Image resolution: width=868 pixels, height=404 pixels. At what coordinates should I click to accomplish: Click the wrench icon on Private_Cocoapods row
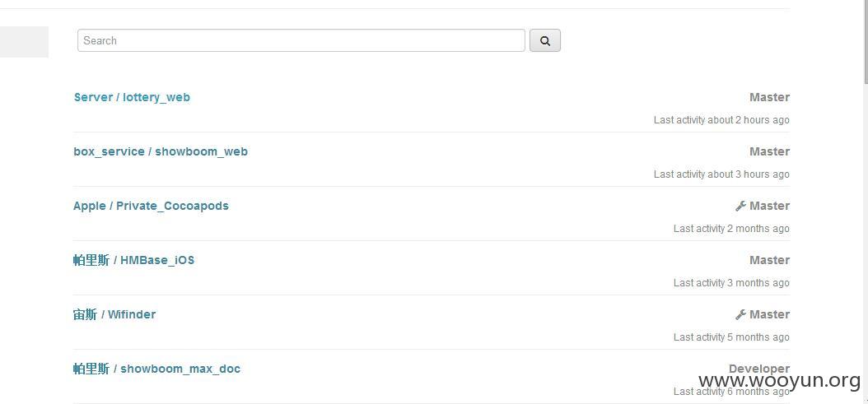[740, 207]
